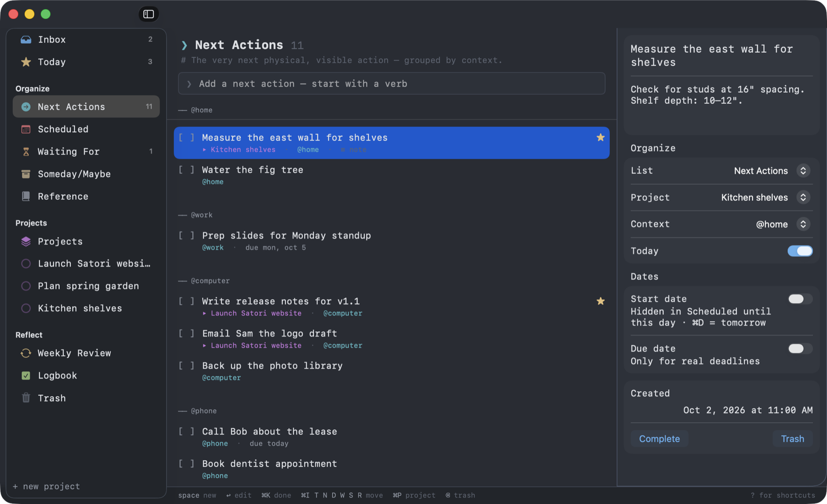Collapse the @work context group
This screenshot has height=504, width=827.
196,215
